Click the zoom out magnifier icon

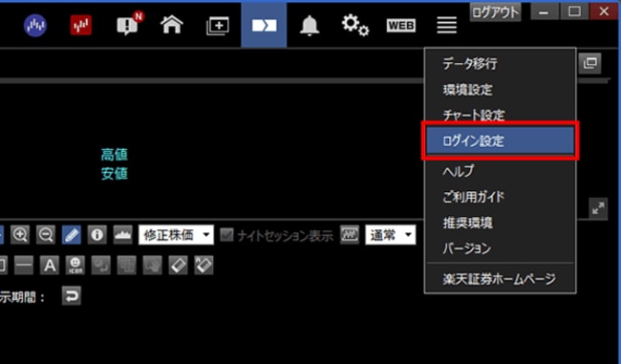(46, 235)
